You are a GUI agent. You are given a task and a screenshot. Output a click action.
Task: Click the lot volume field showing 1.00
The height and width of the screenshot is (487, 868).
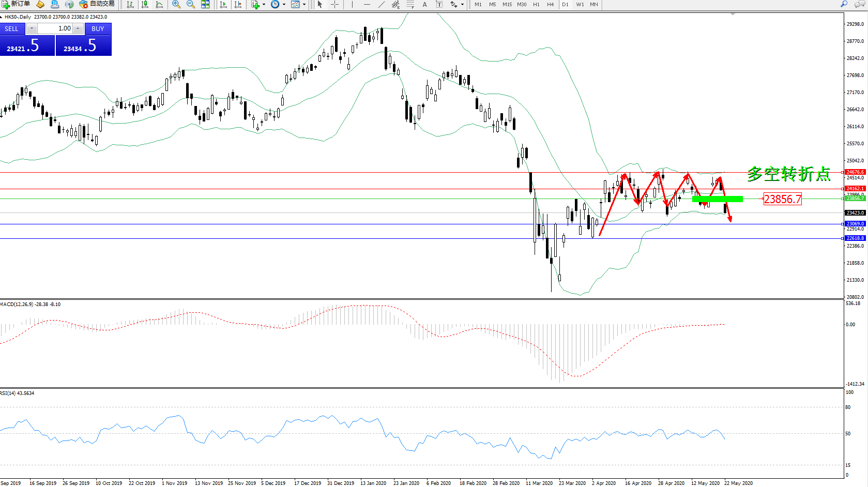[55, 28]
